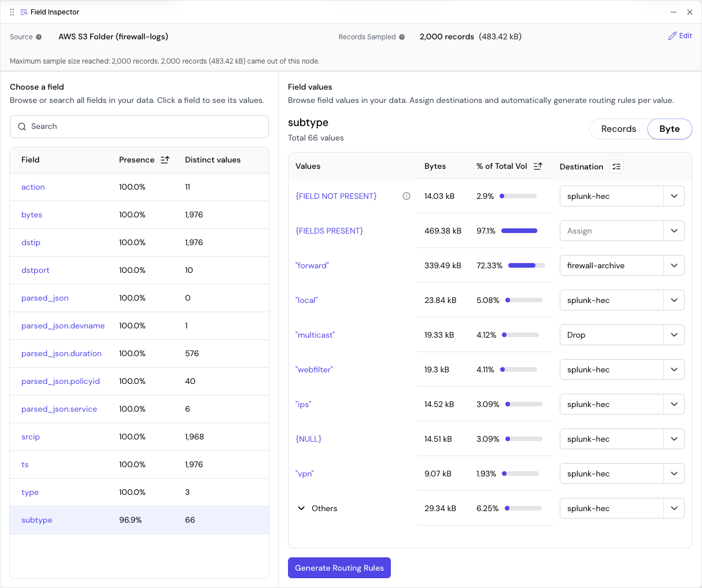702x588 pixels.
Task: Click the "forward" volume percentage bar
Action: pyautogui.click(x=526, y=265)
